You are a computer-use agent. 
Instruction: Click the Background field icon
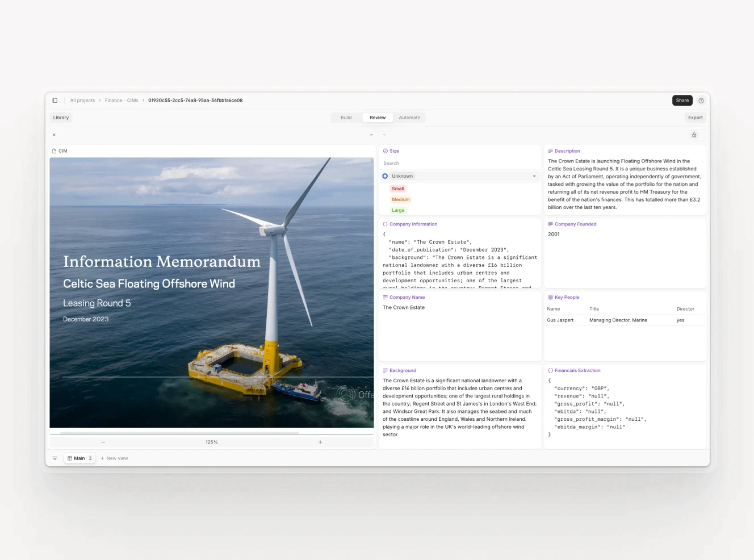click(386, 371)
